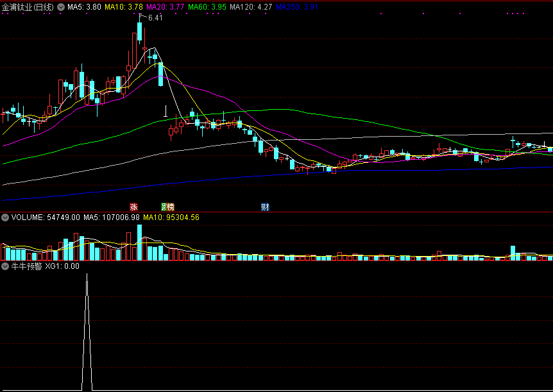Click the magenta MA20: 3.77 label
553x392 pixels.
[165, 6]
